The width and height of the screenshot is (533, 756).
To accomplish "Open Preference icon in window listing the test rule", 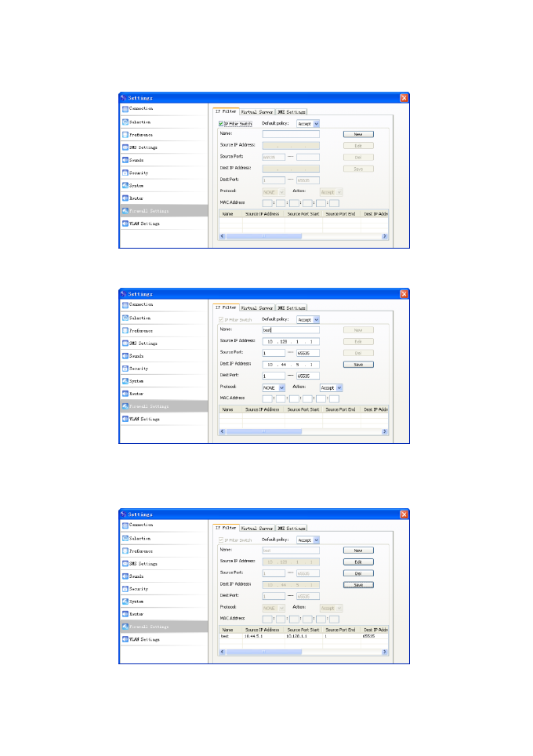I will pos(125,551).
